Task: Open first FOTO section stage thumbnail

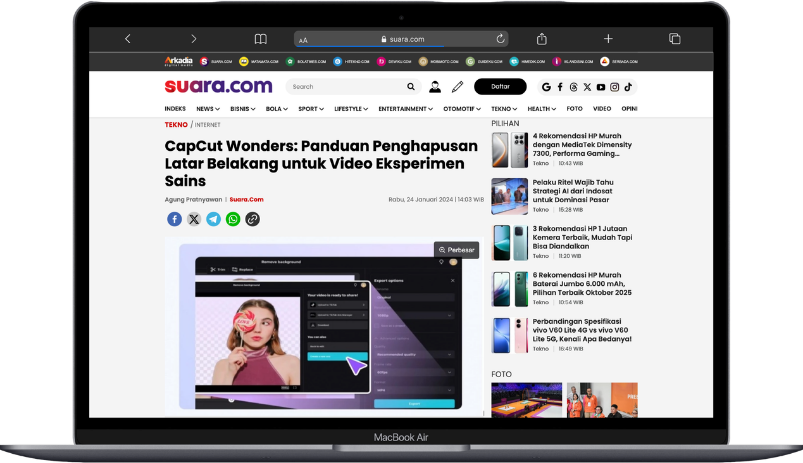Action: click(526, 400)
